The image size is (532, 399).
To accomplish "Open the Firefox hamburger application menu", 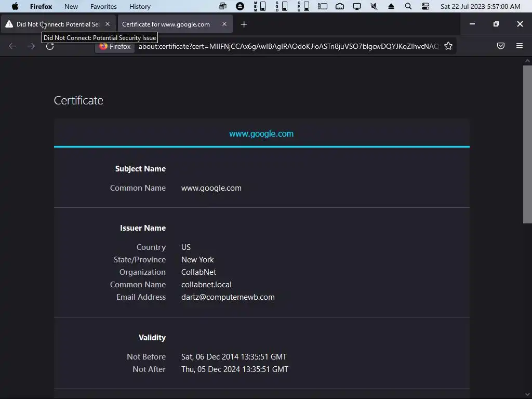I will click(x=520, y=46).
